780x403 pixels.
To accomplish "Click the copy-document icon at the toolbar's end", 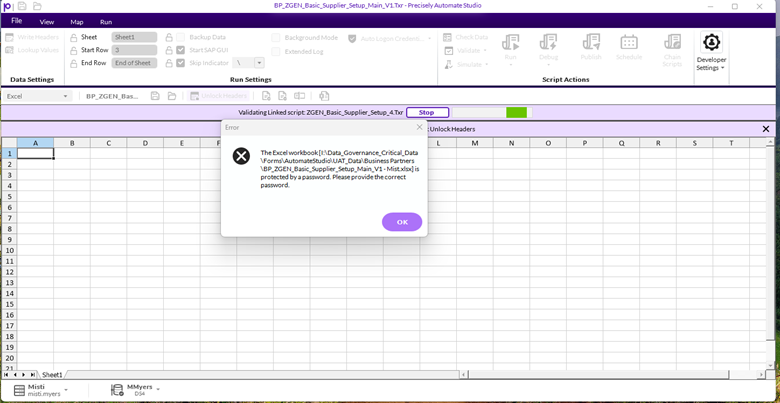I will pos(324,96).
